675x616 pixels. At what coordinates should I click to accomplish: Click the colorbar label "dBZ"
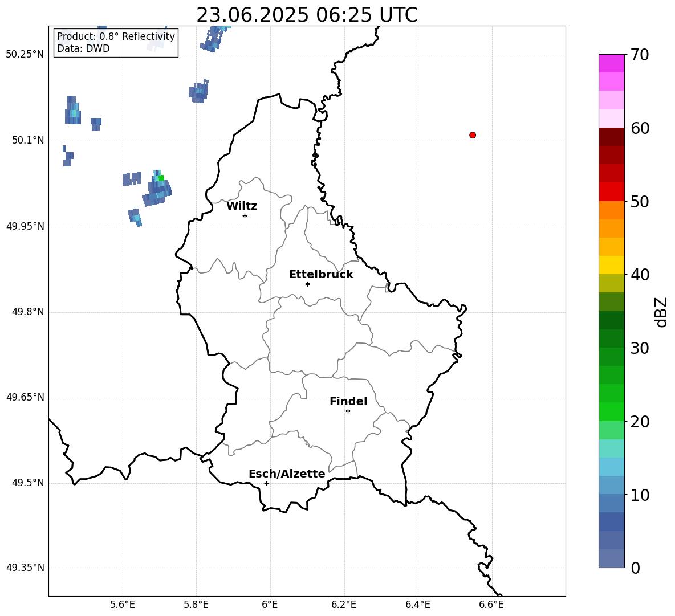(x=661, y=312)
